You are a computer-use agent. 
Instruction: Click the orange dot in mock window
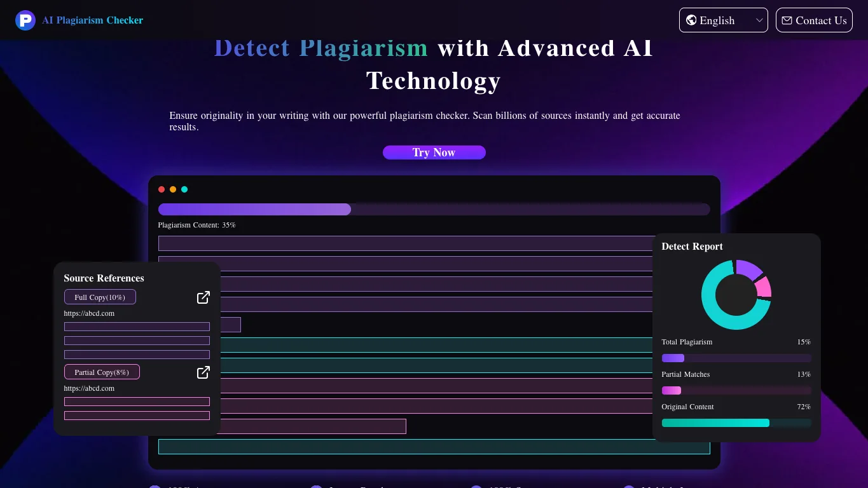pos(173,189)
